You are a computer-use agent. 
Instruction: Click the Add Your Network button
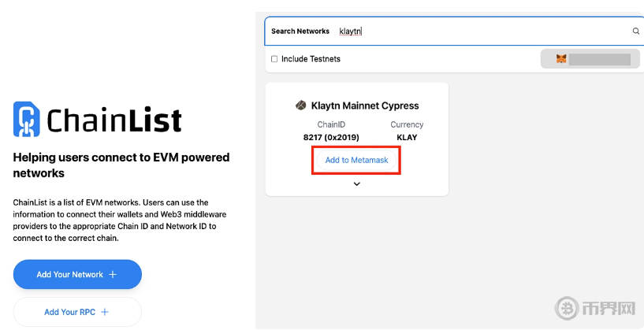tap(77, 274)
